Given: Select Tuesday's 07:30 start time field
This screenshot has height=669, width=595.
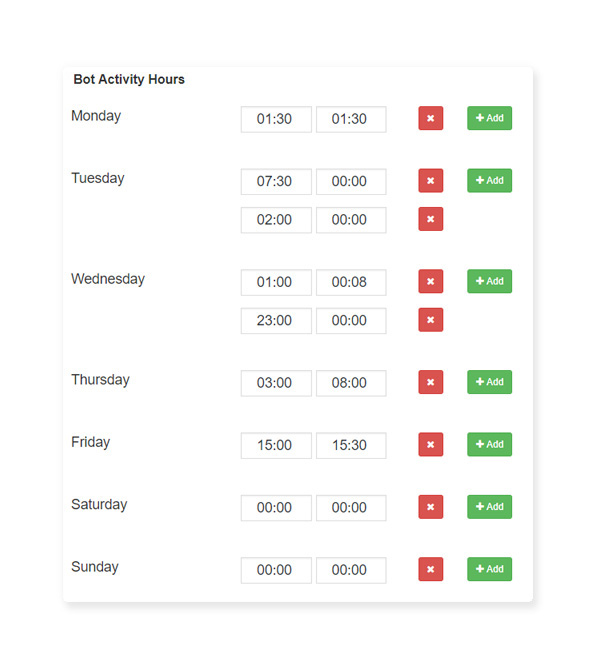Looking at the screenshot, I should pos(276,181).
